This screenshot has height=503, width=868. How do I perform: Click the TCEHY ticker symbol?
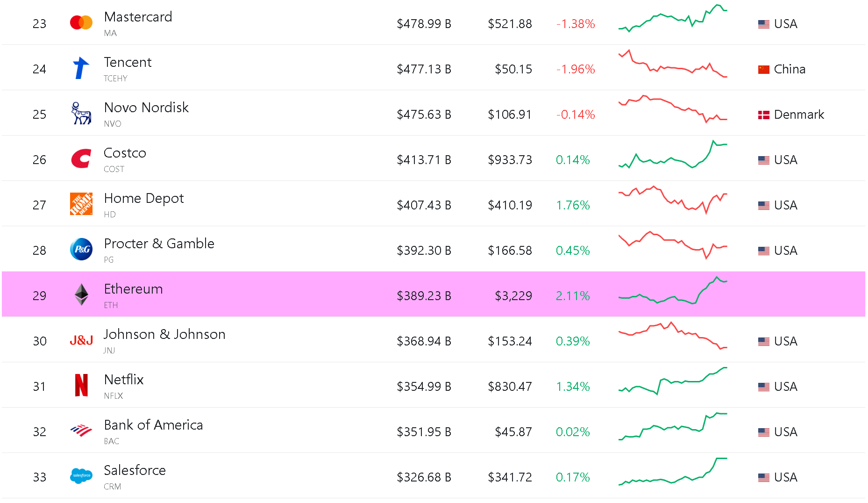tap(115, 79)
